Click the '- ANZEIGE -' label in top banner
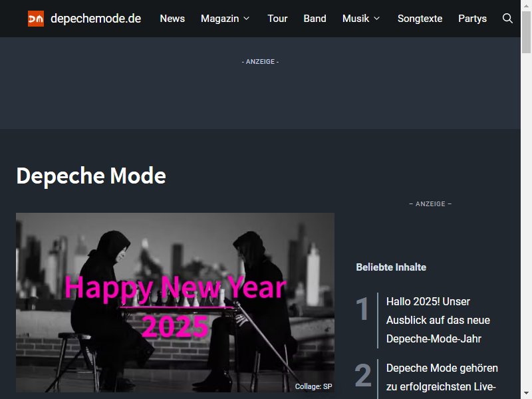 (x=260, y=61)
